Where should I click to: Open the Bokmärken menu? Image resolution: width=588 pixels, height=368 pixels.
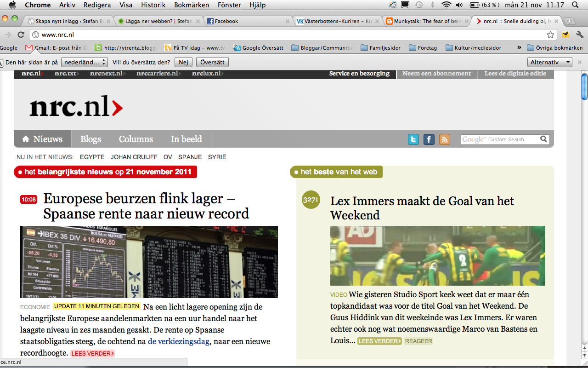coord(192,5)
